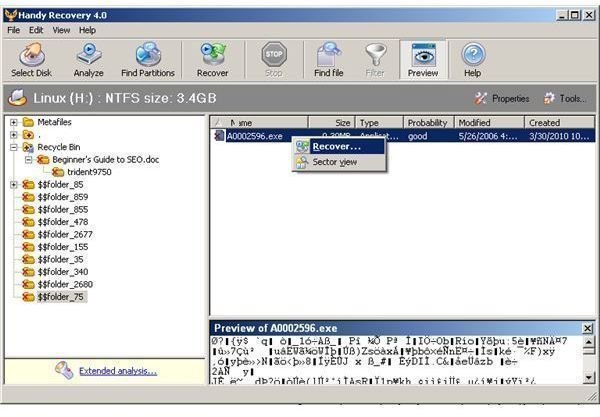Click the A0002596.exe file icon

219,136
